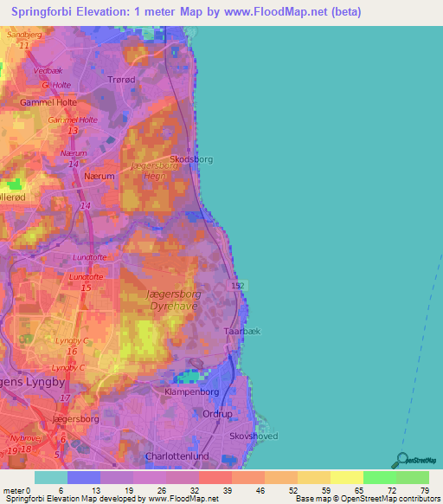Click the Charlottenlund place label

[x=177, y=456]
